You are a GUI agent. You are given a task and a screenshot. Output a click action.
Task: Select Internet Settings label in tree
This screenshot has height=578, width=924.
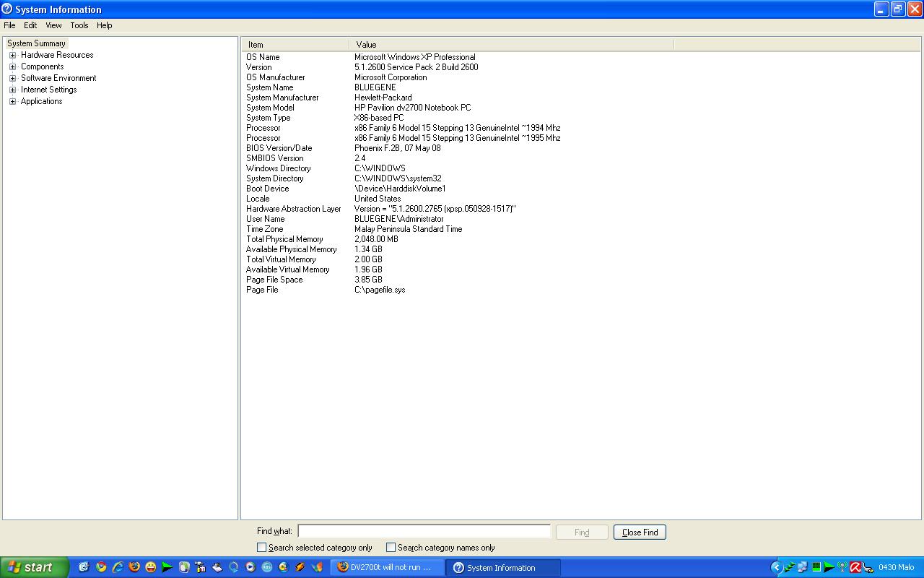click(x=48, y=90)
